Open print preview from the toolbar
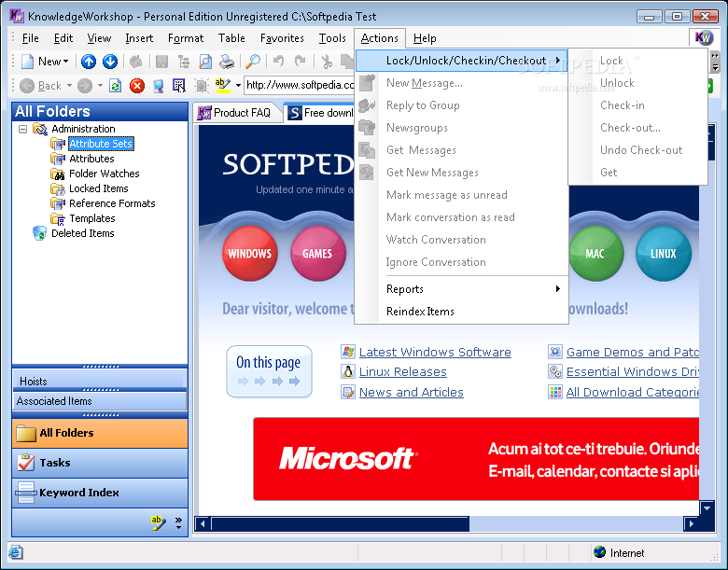This screenshot has height=570, width=728. [x=205, y=62]
